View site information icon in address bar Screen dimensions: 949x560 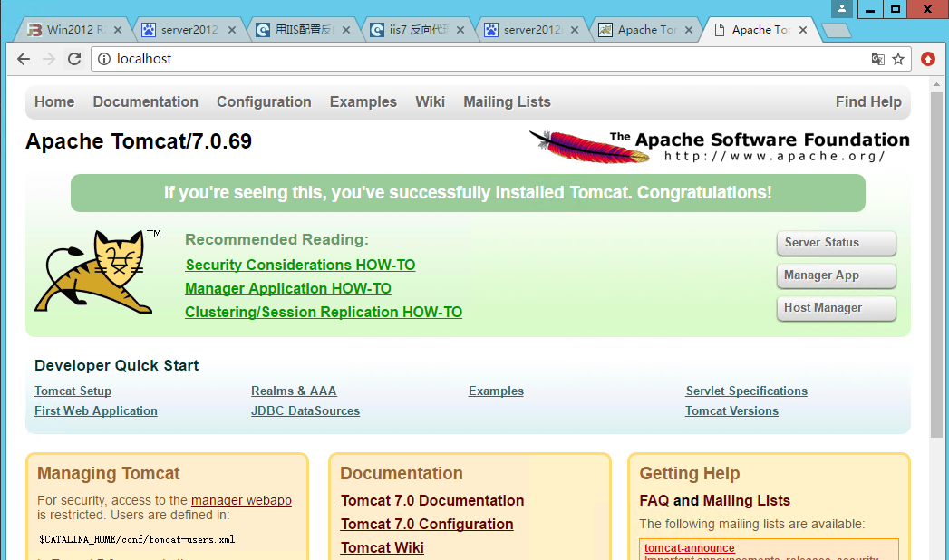[104, 59]
